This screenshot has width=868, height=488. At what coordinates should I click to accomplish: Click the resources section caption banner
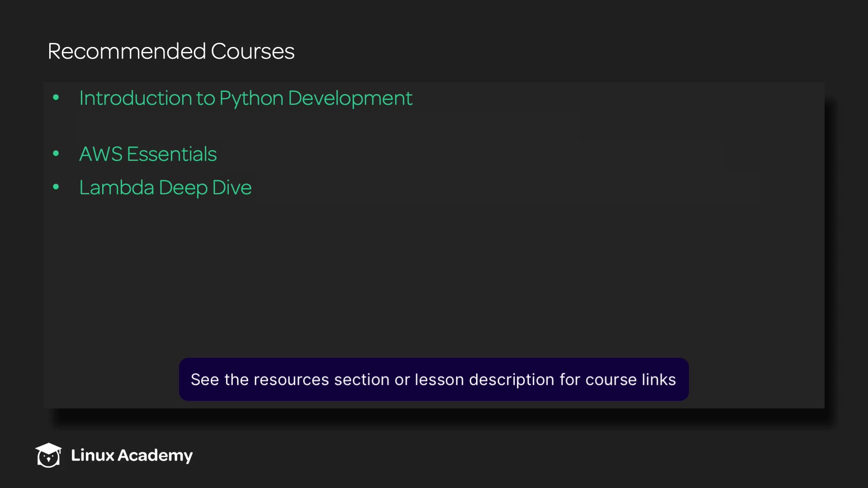(x=434, y=379)
